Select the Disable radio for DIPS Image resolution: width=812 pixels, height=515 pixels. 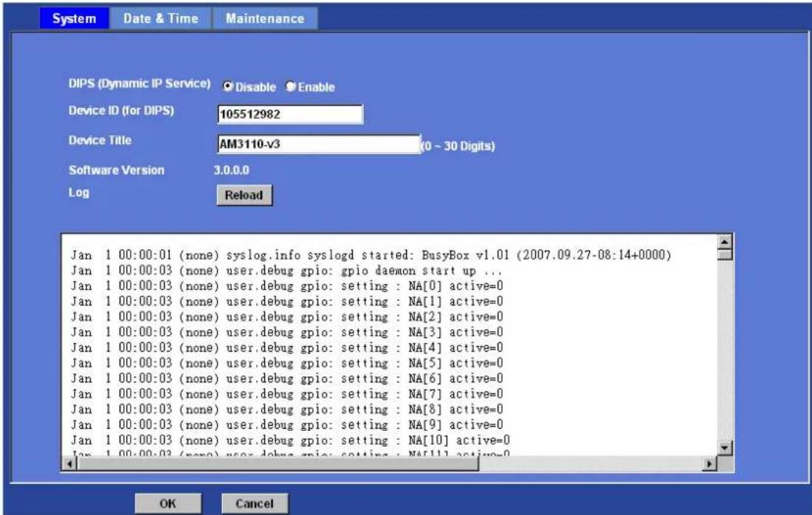(227, 86)
